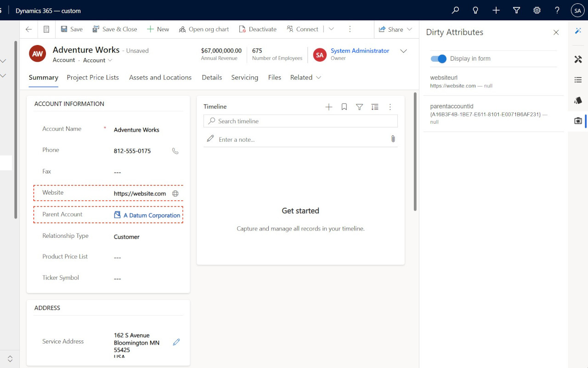Select the parentaccountid dirty attribute
This screenshot has height=368, width=588.
coord(493,114)
